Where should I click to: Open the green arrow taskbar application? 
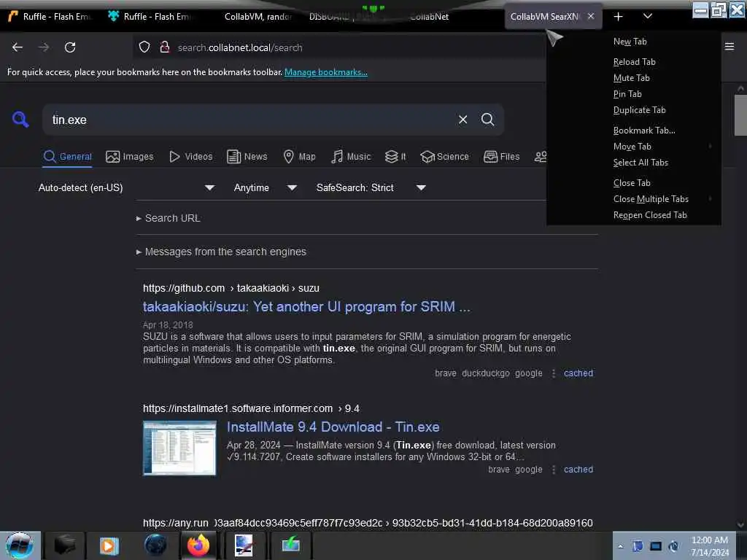(290, 545)
